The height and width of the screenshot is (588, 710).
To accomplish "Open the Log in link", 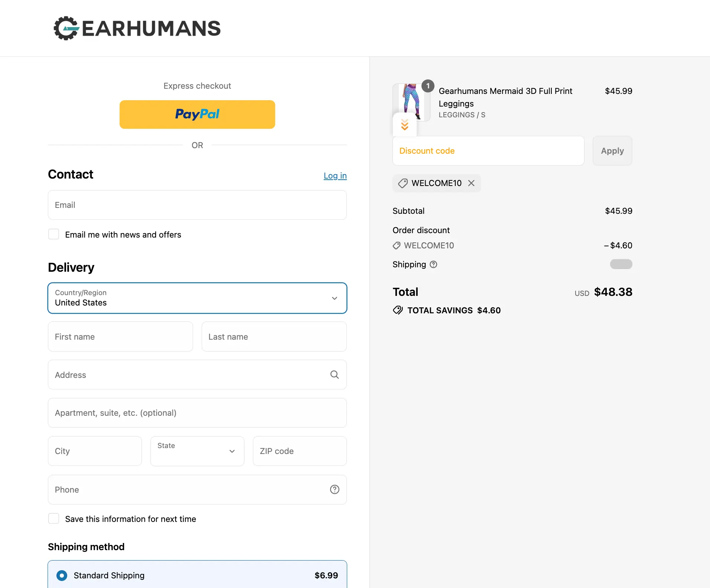I will coord(335,176).
